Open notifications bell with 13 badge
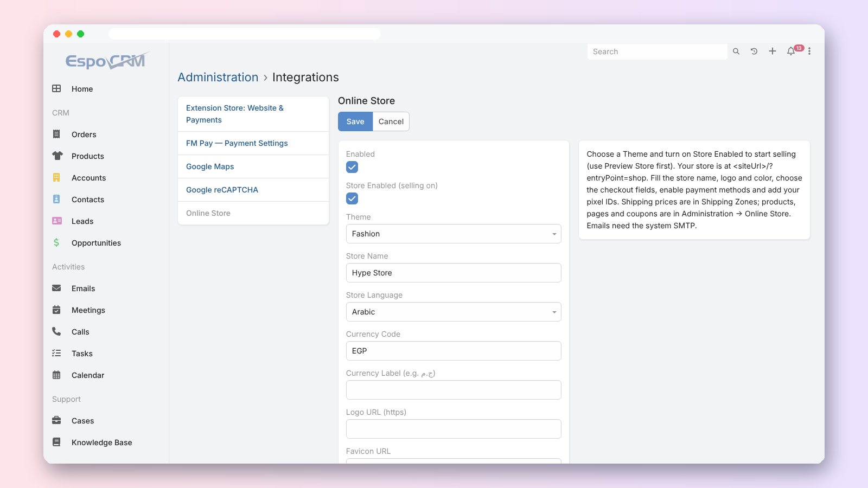 coord(792,51)
